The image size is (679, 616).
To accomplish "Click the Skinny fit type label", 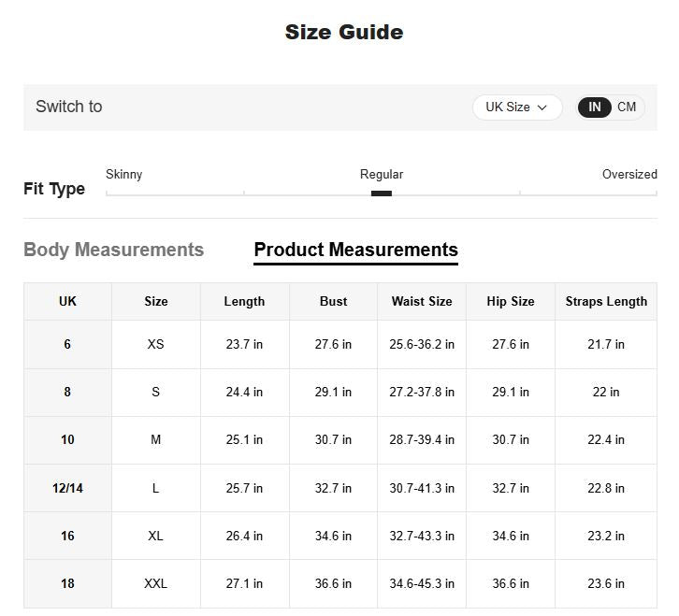I will [x=124, y=175].
